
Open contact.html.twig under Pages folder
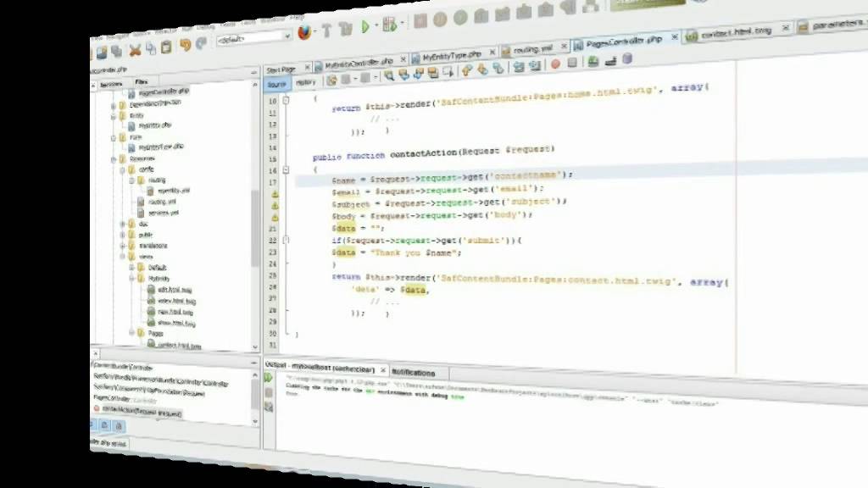[x=179, y=346]
